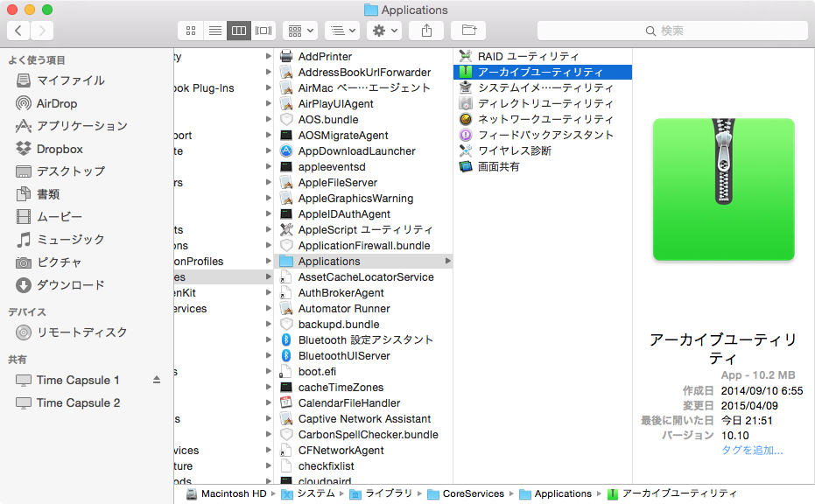Select boot.efi file
The width and height of the screenshot is (815, 504).
[x=363, y=372]
